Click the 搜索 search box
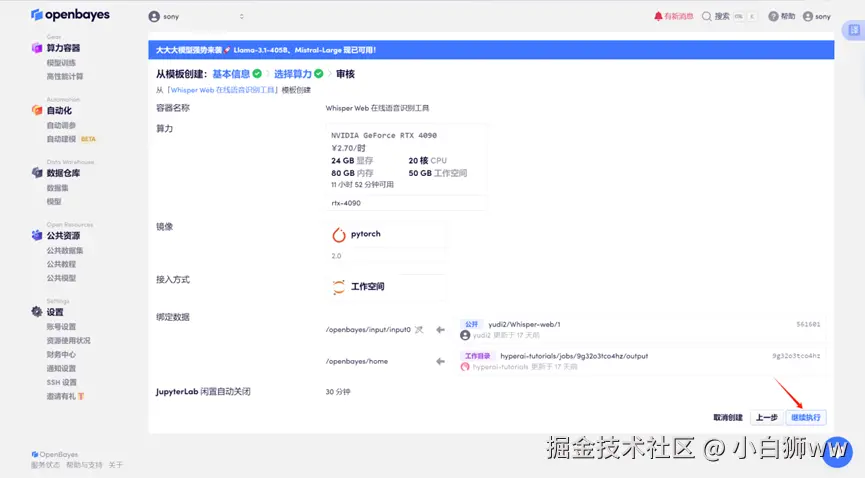 (729, 17)
